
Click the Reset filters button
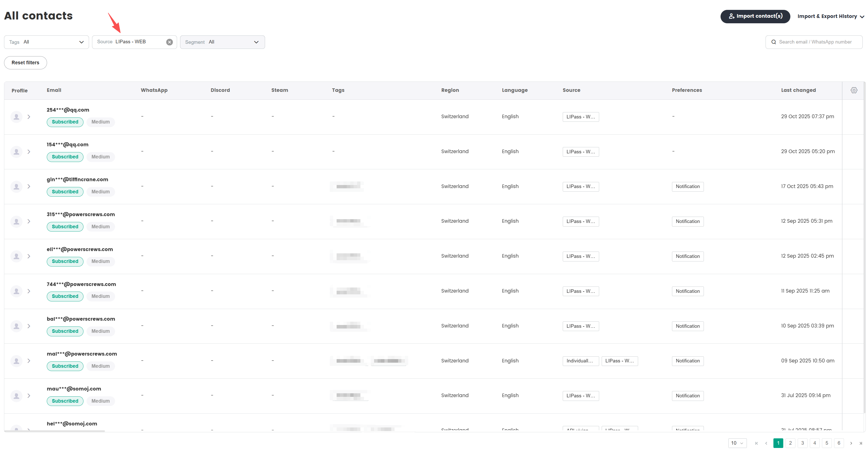[25, 63]
